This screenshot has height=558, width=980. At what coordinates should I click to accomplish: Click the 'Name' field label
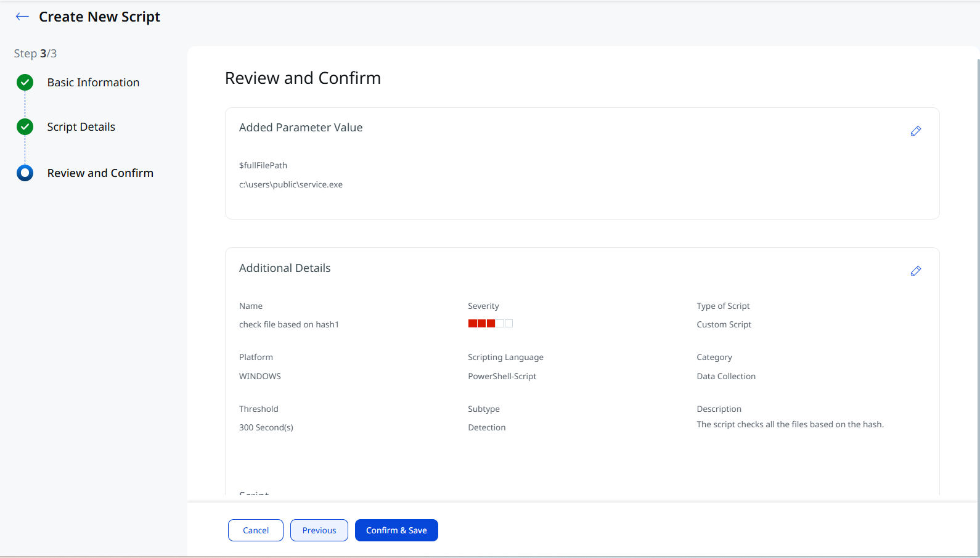251,306
